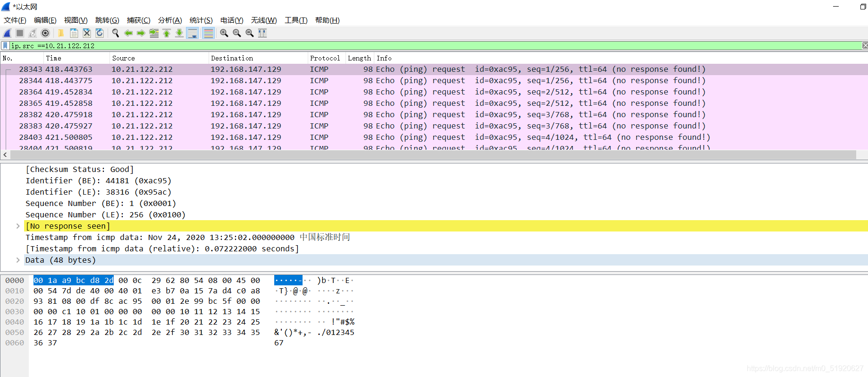Sort by the Destination column header
The height and width of the screenshot is (377, 868).
[x=258, y=58]
